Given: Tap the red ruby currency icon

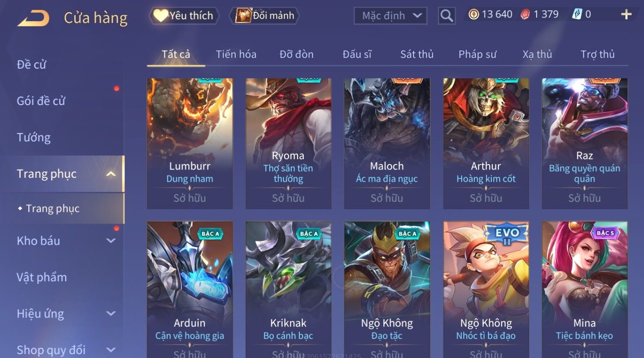Looking at the screenshot, I should pyautogui.click(x=525, y=15).
